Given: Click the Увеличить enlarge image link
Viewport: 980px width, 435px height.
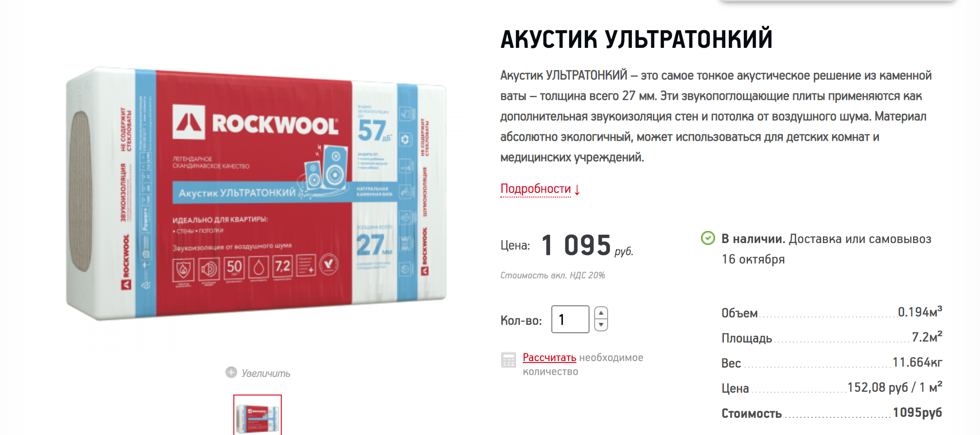Looking at the screenshot, I should [265, 373].
